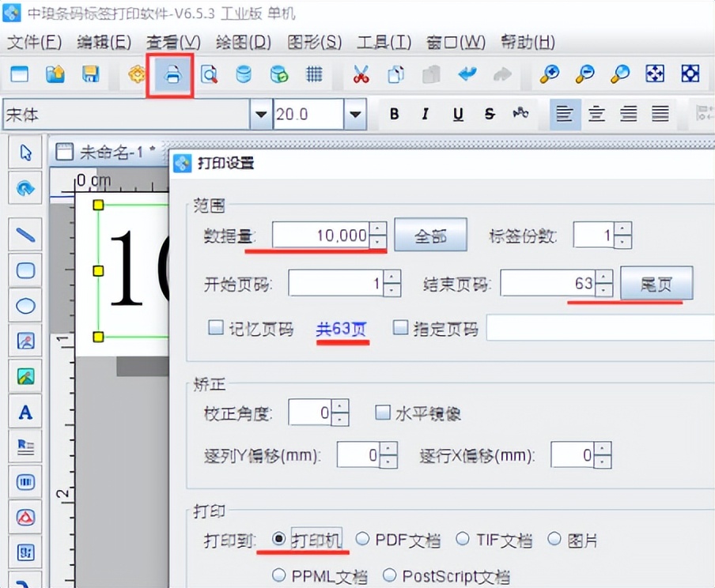Select the Line drawing tool
This screenshot has height=588, width=715.
tap(25, 234)
